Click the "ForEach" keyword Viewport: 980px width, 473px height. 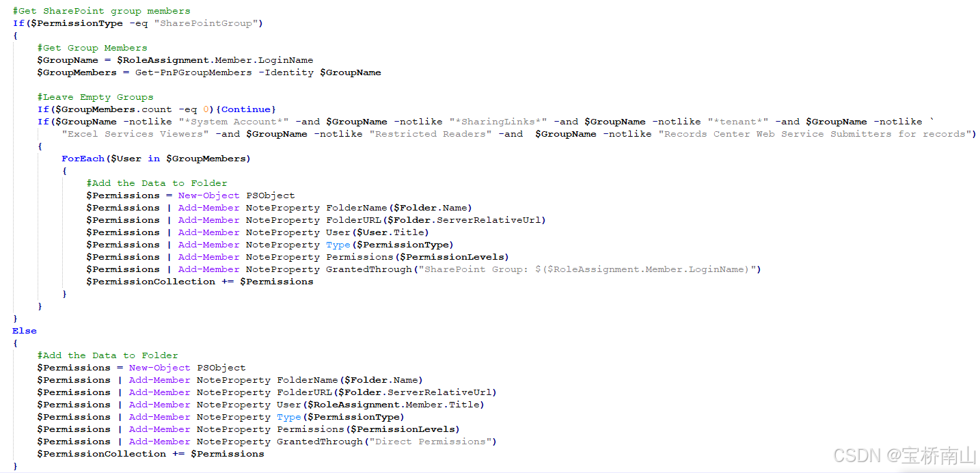[83, 159]
